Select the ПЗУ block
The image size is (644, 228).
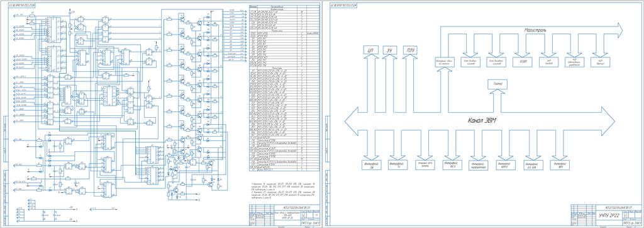click(x=409, y=50)
